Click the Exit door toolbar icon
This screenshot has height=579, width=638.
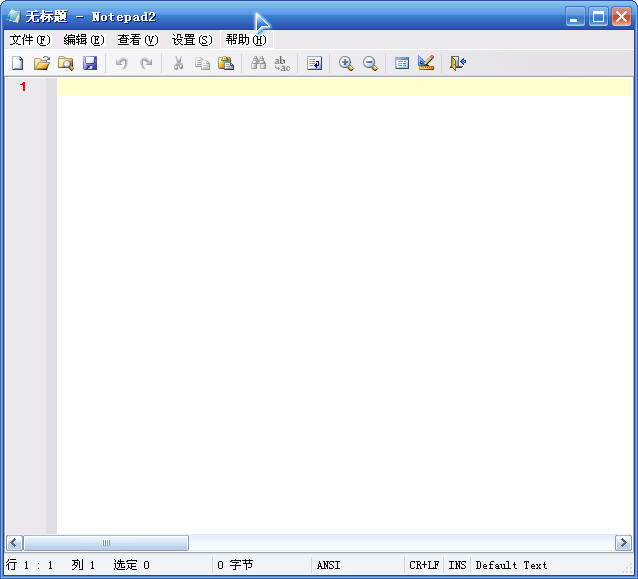(x=458, y=63)
